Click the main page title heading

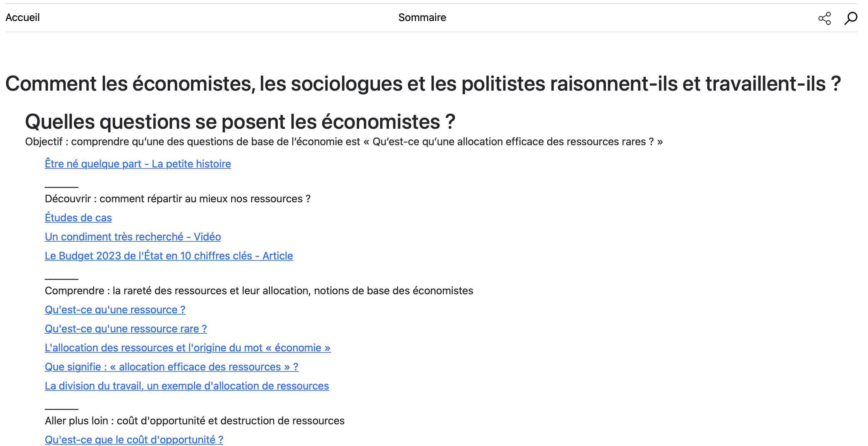[423, 83]
